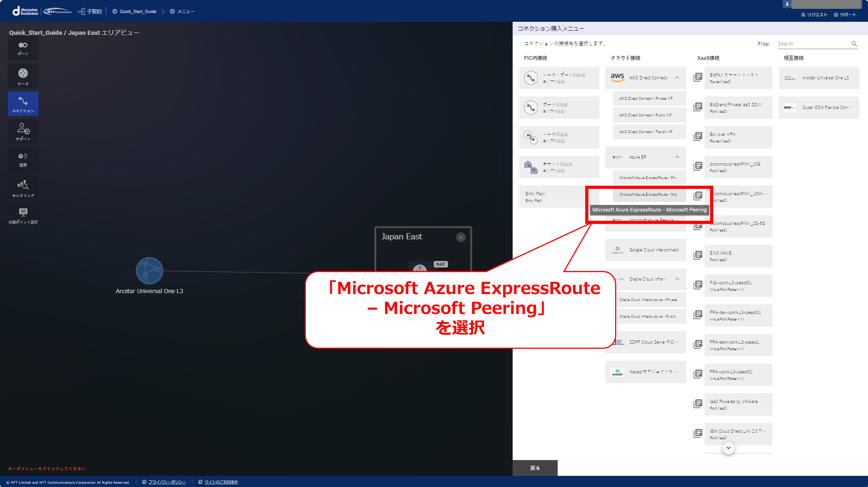Collapse the Azure ER group
Viewport: 868px width, 487px height.
tap(677, 157)
